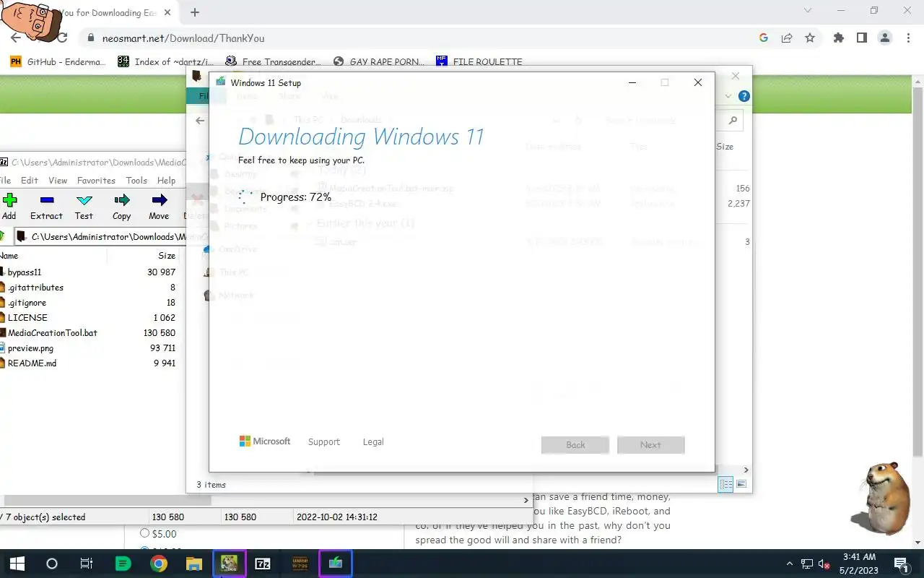The width and height of the screenshot is (924, 578).
Task: Toggle the Chrome side panel
Action: [861, 38]
